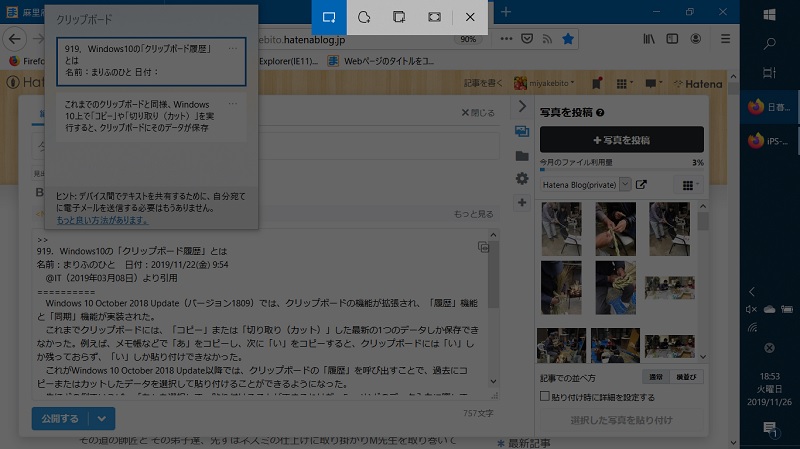Open options for second clipboard item
The width and height of the screenshot is (800, 449).
click(233, 104)
